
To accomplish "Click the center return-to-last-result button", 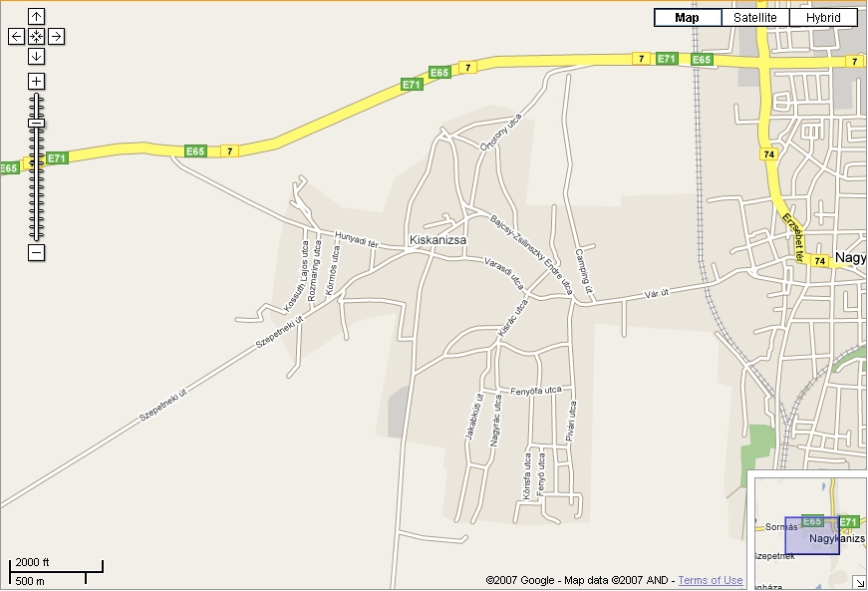I will (36, 37).
